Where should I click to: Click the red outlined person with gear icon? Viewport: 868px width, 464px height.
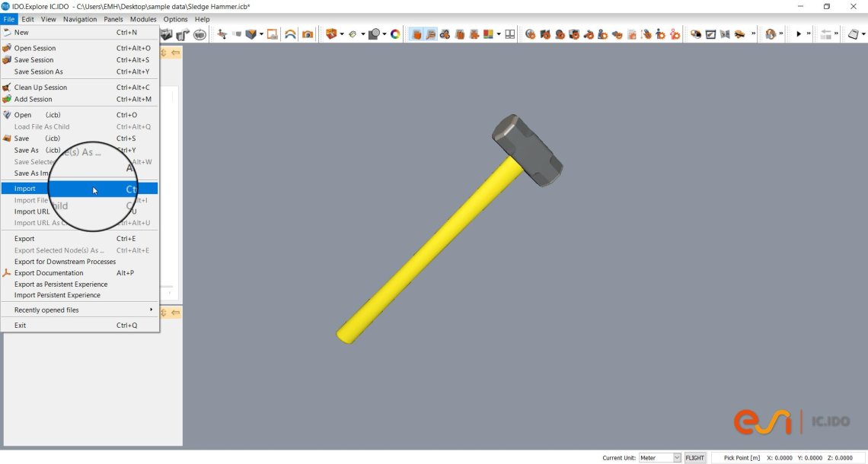(675, 34)
